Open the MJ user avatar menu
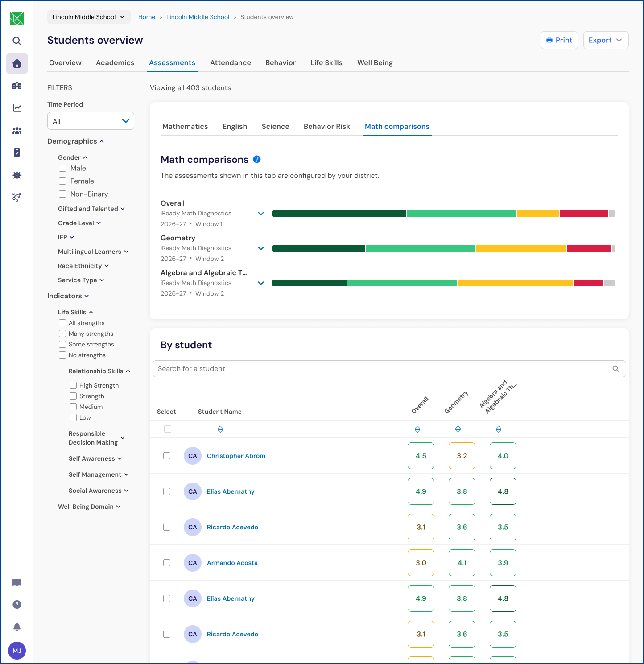The width and height of the screenshot is (644, 664). click(17, 651)
